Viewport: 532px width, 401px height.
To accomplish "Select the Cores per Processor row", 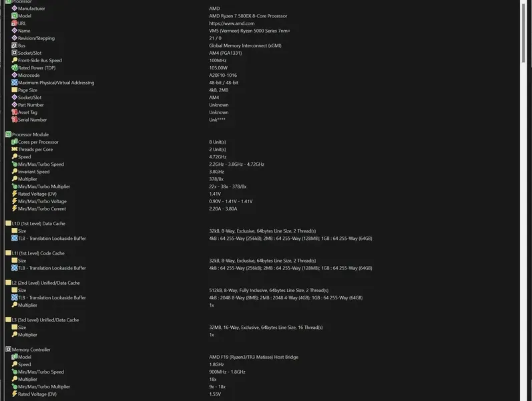I will (38, 142).
